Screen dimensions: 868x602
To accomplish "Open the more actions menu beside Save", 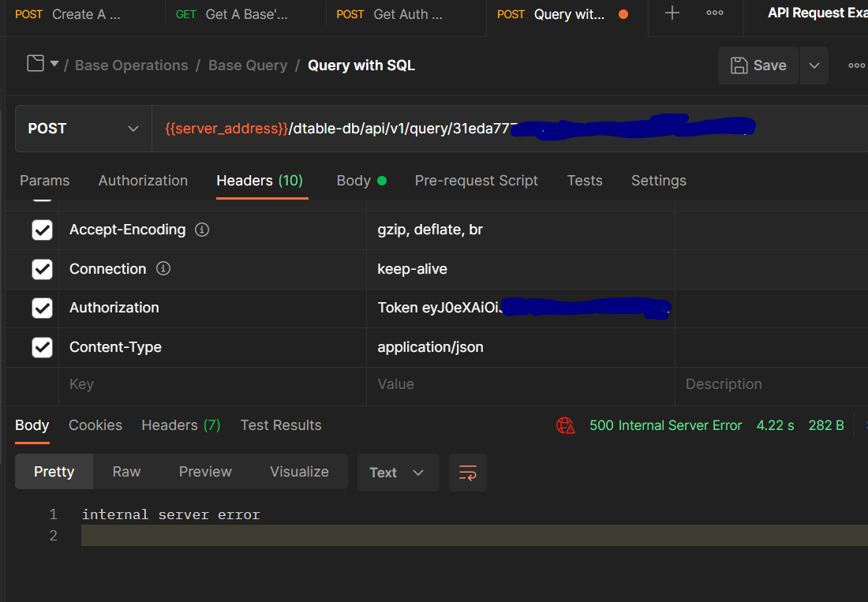I will (856, 65).
